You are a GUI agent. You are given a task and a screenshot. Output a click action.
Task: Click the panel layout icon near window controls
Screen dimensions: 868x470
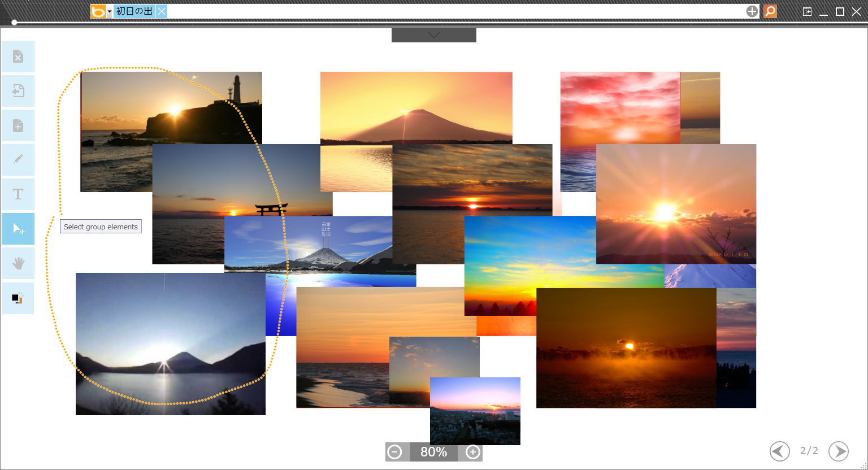tap(807, 11)
